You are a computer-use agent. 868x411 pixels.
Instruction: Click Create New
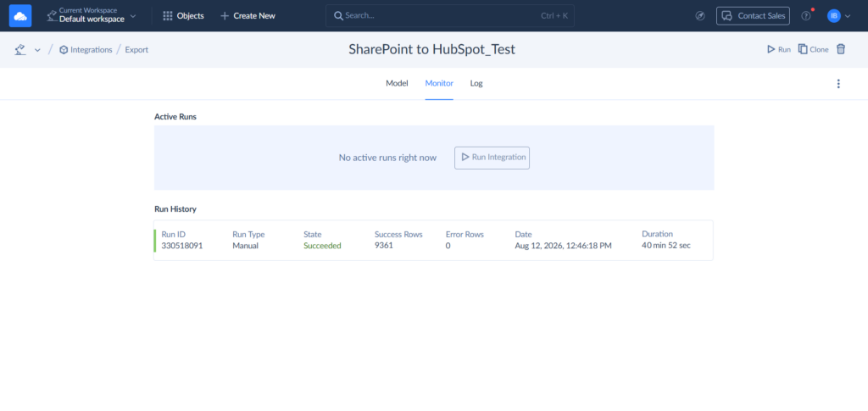pyautogui.click(x=248, y=15)
